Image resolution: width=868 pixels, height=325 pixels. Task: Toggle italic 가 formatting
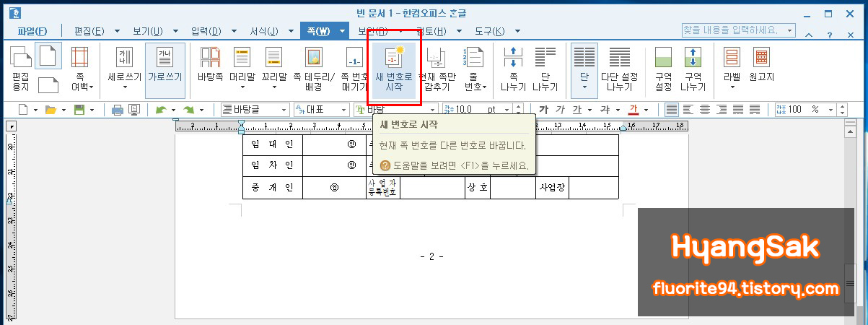[x=561, y=110]
